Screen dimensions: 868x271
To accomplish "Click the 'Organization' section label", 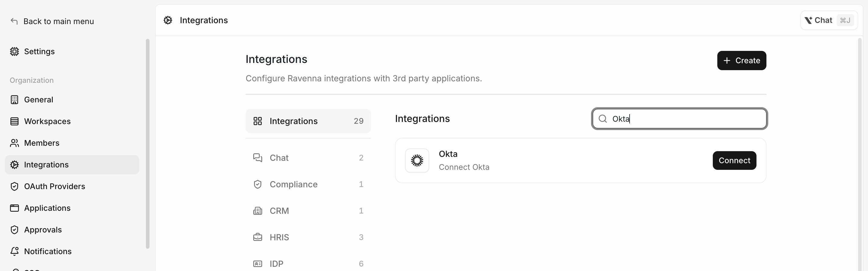I will 32,80.
